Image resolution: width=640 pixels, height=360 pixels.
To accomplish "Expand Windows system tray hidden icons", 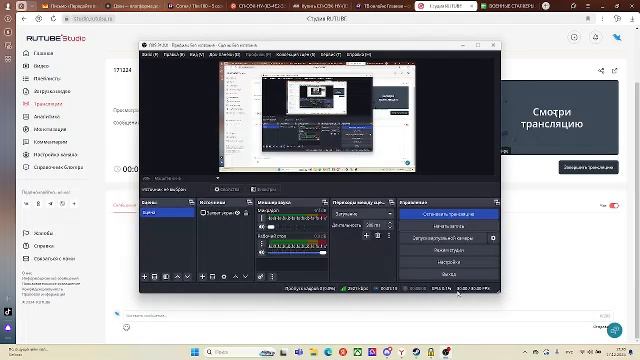I will coord(524,352).
